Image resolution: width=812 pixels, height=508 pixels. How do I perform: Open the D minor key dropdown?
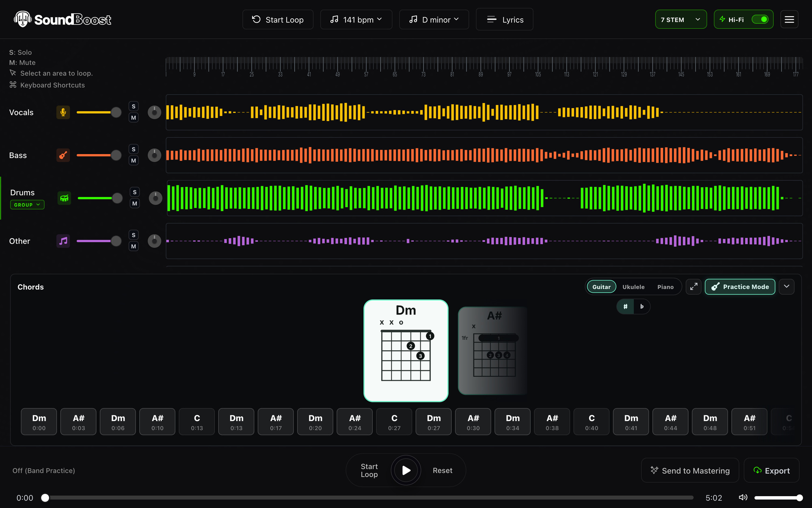point(434,20)
